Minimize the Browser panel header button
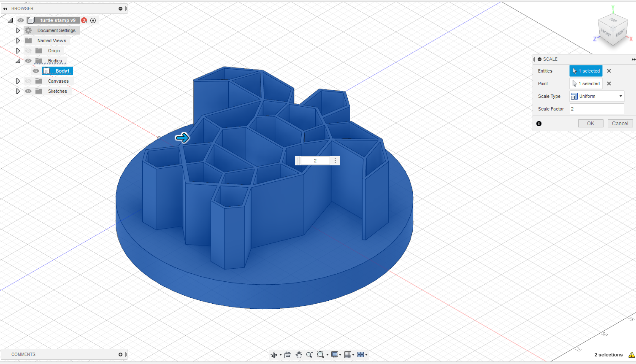 [x=120, y=8]
